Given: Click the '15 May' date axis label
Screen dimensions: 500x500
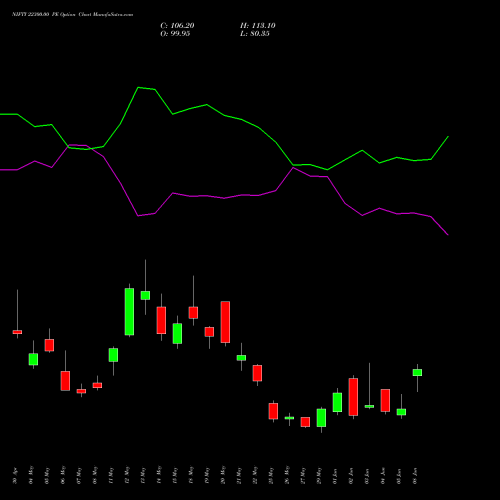Looking at the screenshot, I should coord(175,475).
